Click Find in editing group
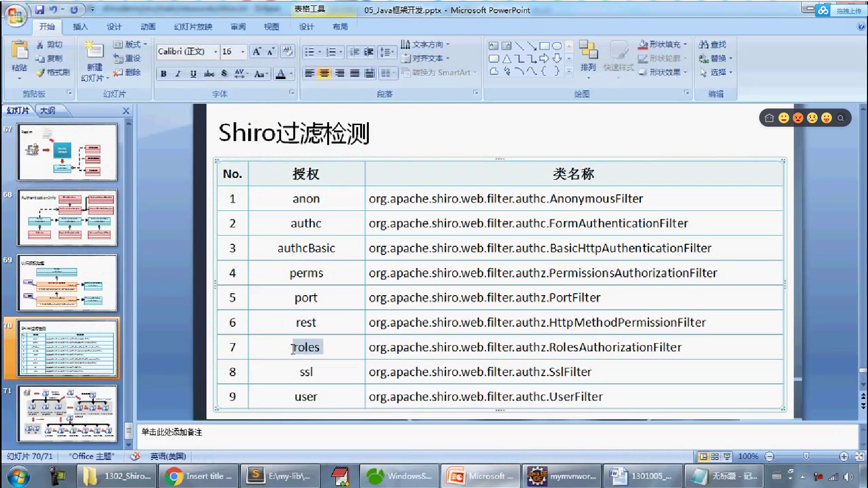Image resolution: width=868 pixels, height=488 pixels. pos(712,45)
